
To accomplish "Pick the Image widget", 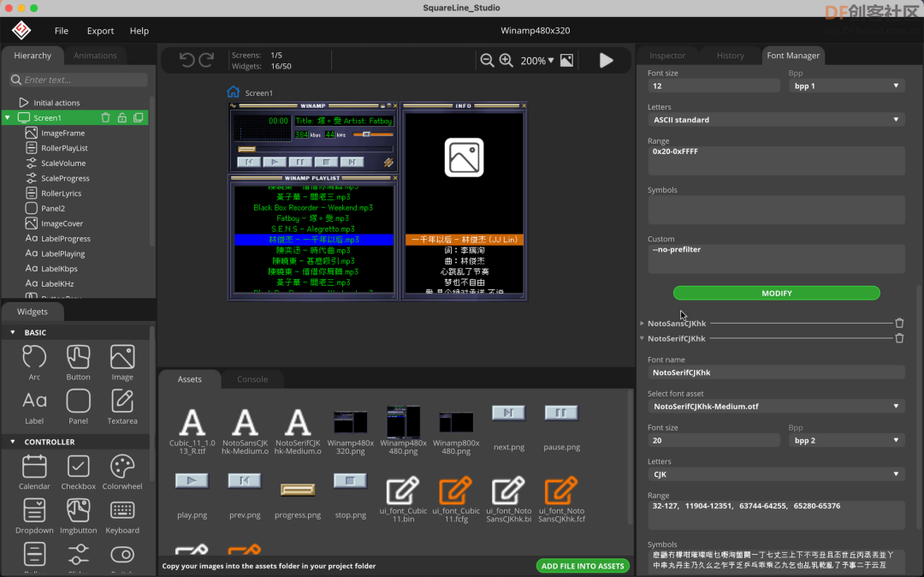I will (122, 362).
